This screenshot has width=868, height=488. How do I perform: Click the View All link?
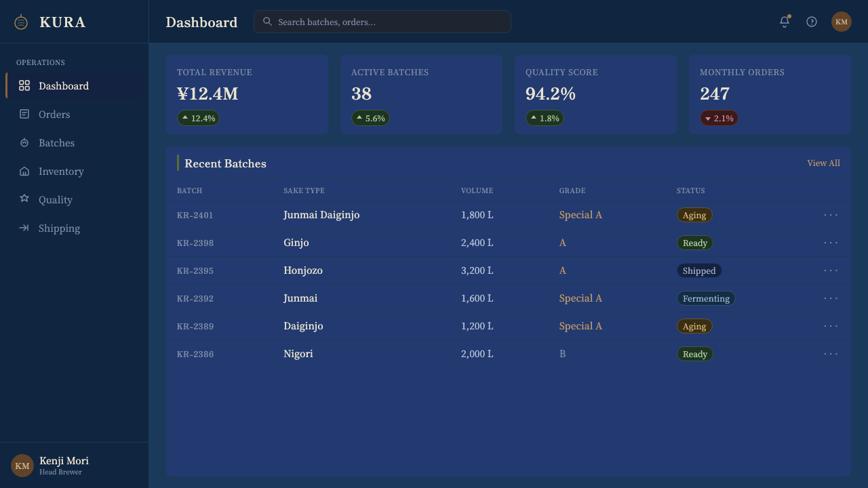point(823,163)
